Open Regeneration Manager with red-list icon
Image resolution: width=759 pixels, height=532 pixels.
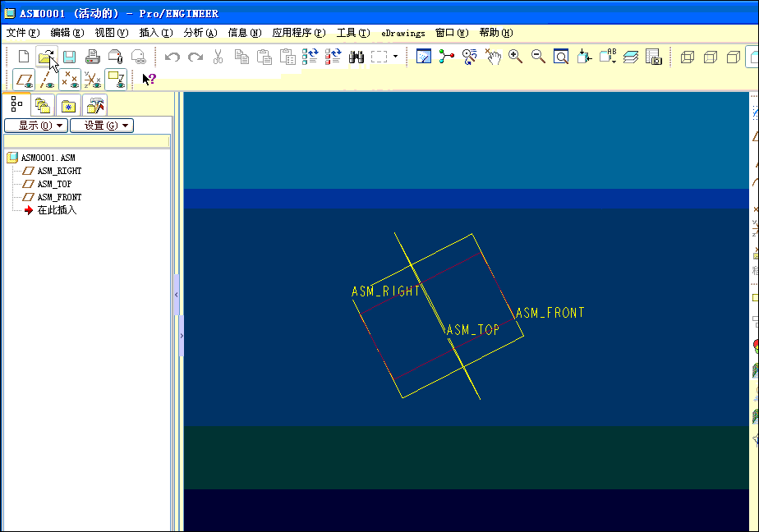point(333,57)
